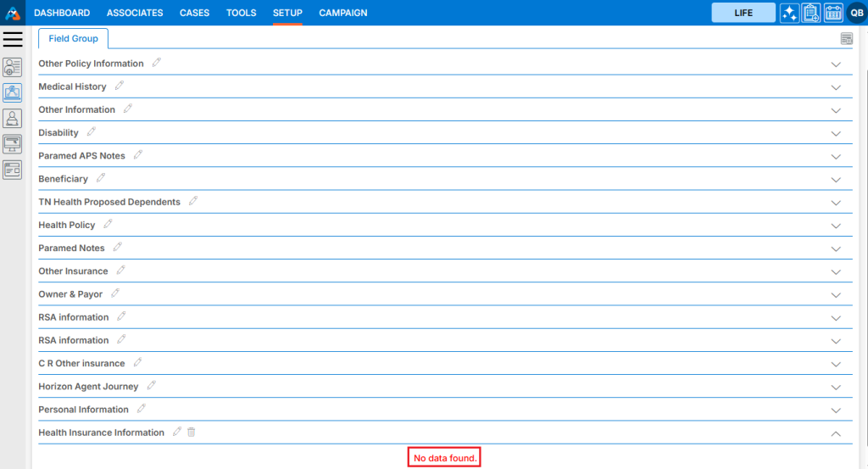Open the CAMPAIGN menu

343,13
